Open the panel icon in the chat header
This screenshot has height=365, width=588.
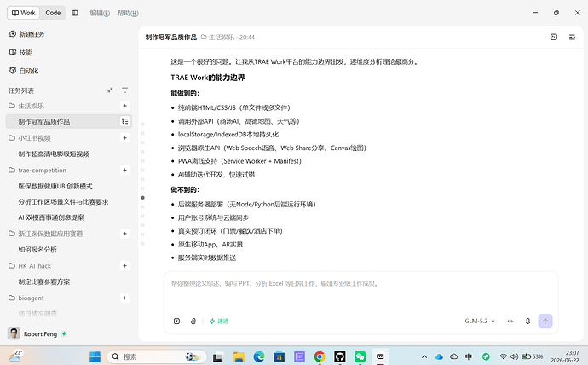[x=554, y=37]
